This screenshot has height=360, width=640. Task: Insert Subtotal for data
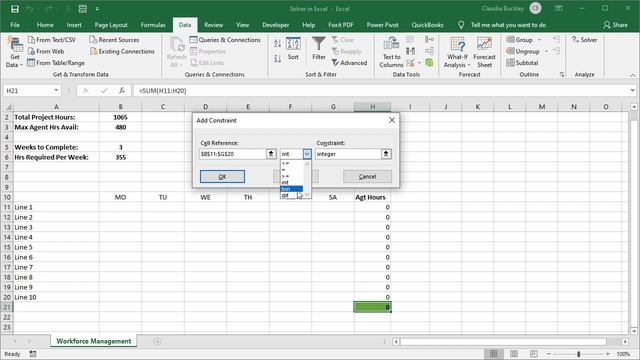(x=522, y=63)
